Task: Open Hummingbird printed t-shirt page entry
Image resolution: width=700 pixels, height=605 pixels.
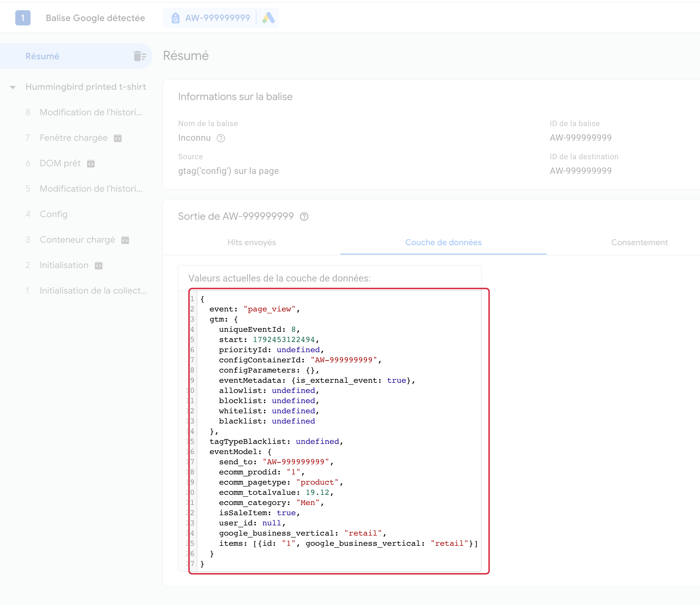Action: [86, 87]
